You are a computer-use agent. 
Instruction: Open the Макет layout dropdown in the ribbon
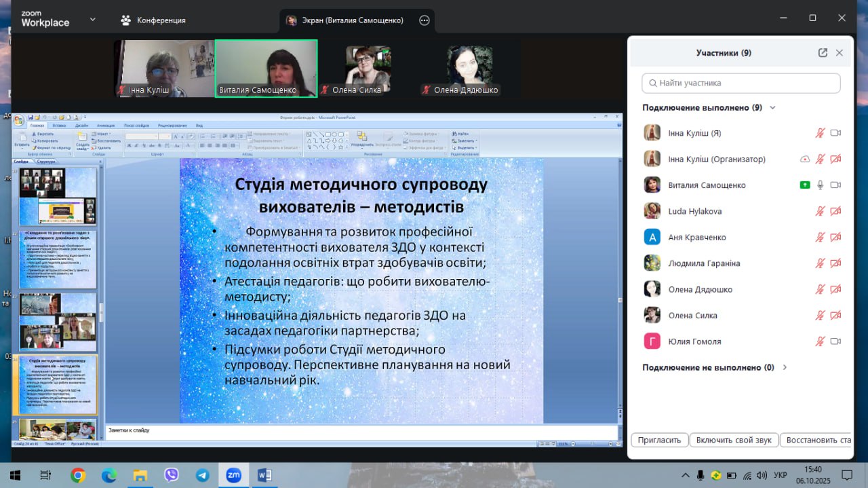coord(101,134)
